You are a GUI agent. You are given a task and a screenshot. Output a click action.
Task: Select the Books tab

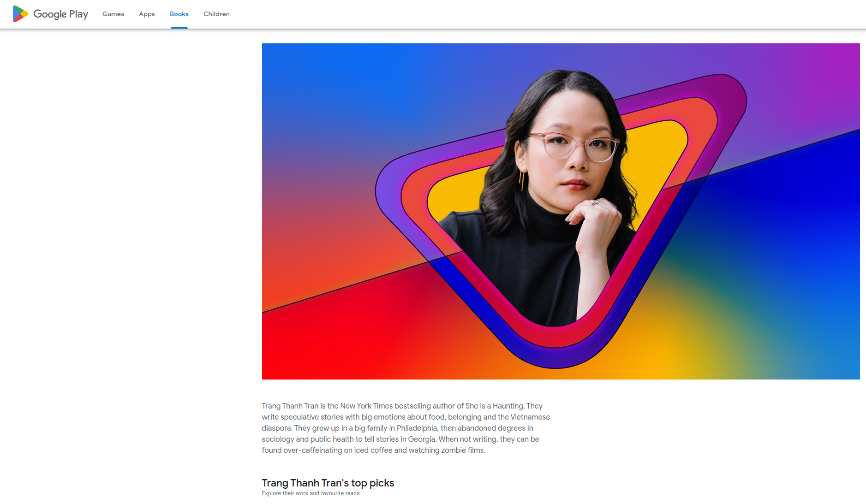pos(179,14)
